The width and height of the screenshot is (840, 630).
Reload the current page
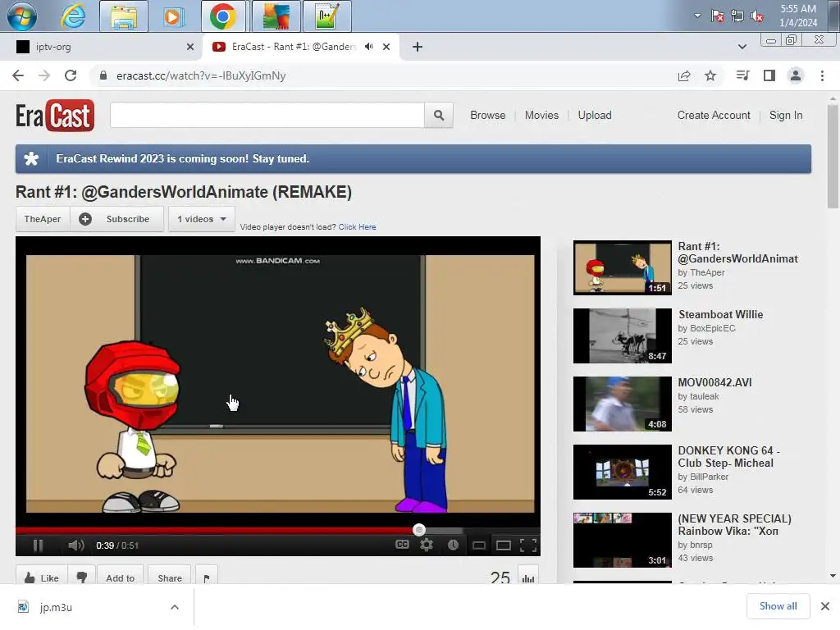71,75
